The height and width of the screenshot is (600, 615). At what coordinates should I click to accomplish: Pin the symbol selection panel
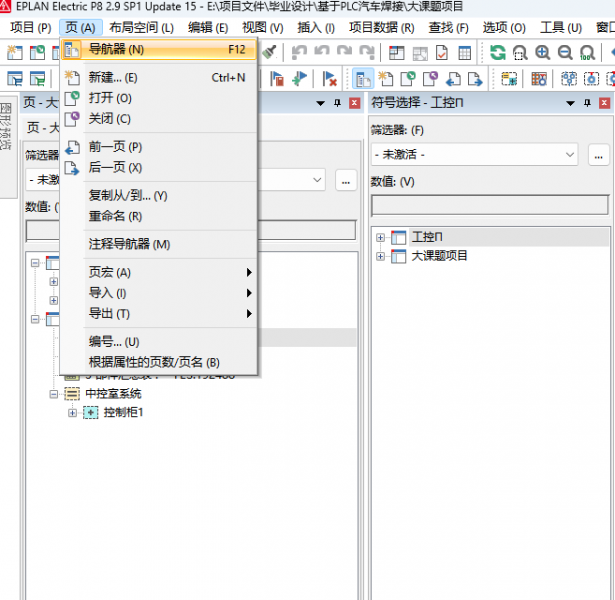[587, 103]
